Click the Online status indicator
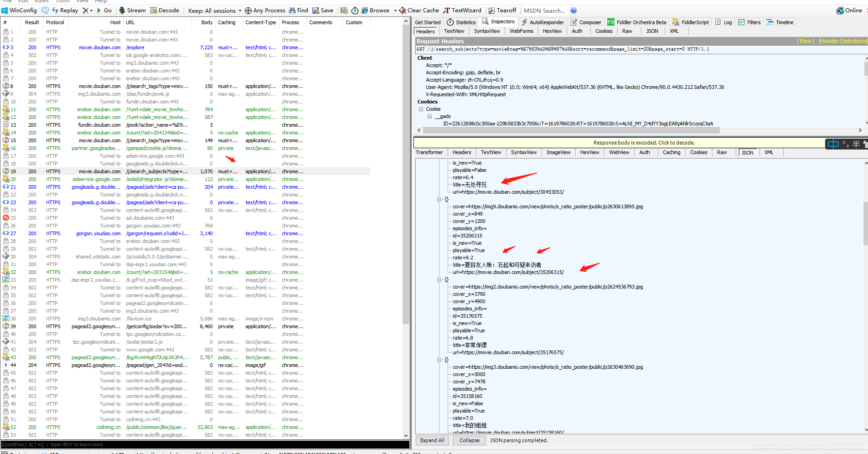This screenshot has height=454, width=868. (849, 10)
